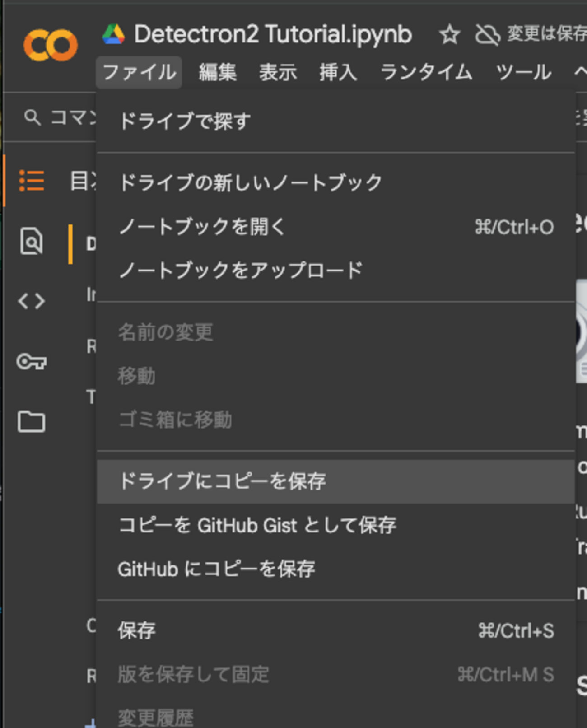
Task: Open the 表示 menu
Action: [x=278, y=72]
